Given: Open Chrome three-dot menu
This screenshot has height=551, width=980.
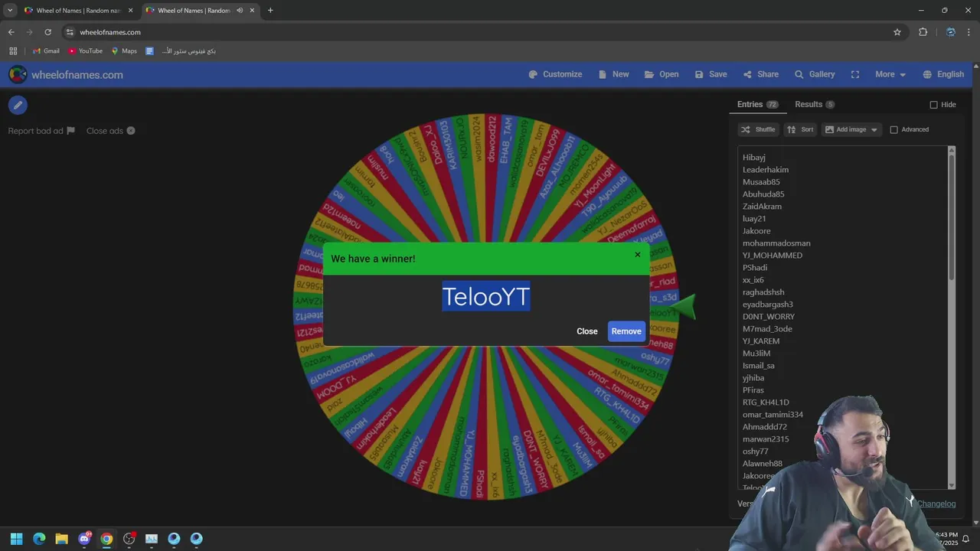Looking at the screenshot, I should tap(969, 32).
